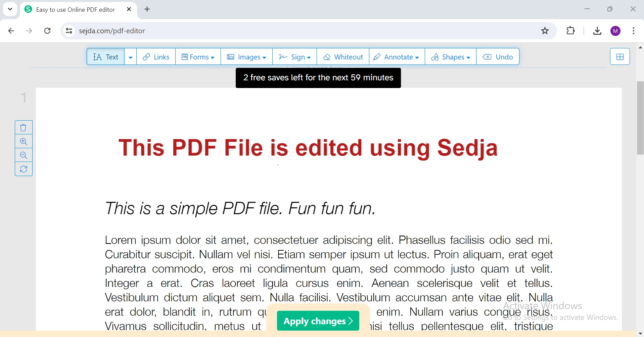Select the Easy to use Online PDF editor tab

(x=79, y=9)
